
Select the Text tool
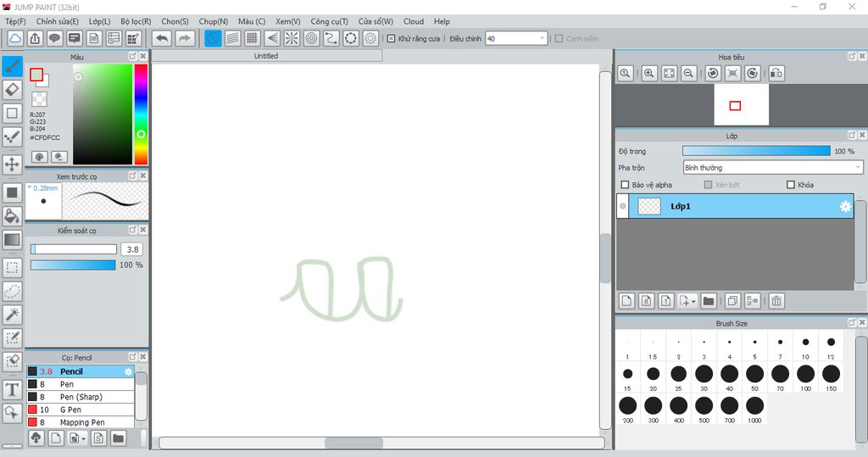(12, 389)
